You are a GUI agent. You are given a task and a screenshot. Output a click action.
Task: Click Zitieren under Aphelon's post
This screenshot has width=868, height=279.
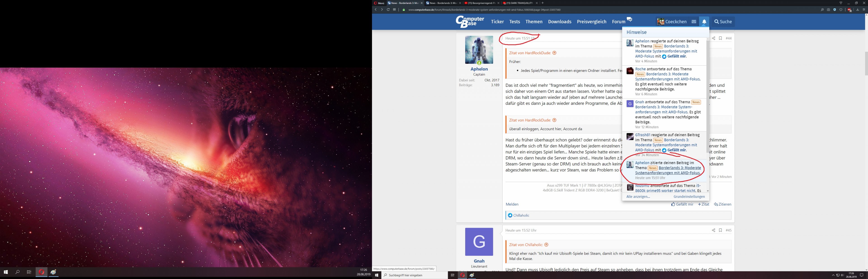pos(722,204)
